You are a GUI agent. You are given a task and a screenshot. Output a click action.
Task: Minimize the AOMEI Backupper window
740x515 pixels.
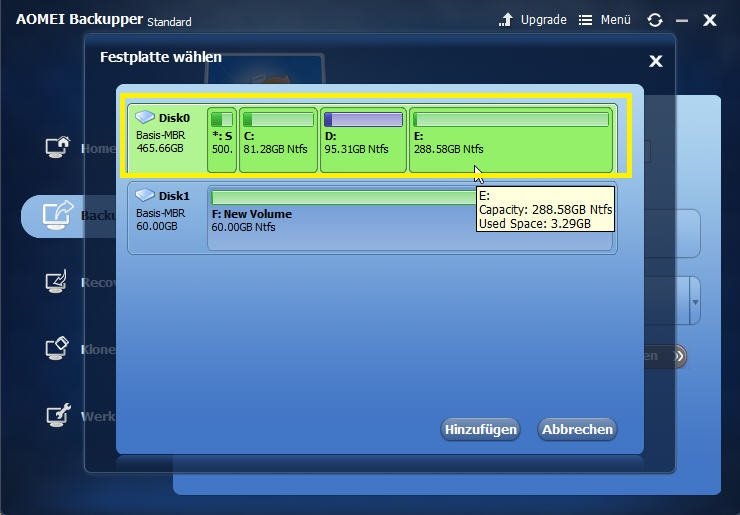tap(681, 21)
